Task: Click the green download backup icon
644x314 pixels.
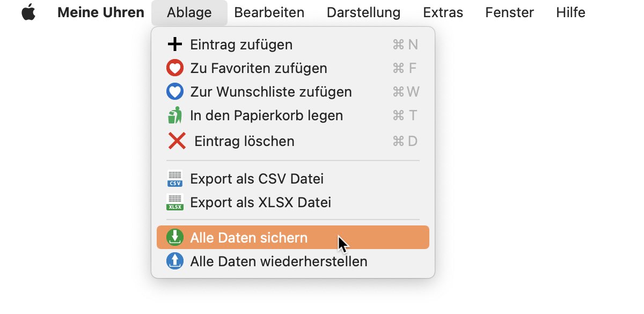Action: [175, 237]
